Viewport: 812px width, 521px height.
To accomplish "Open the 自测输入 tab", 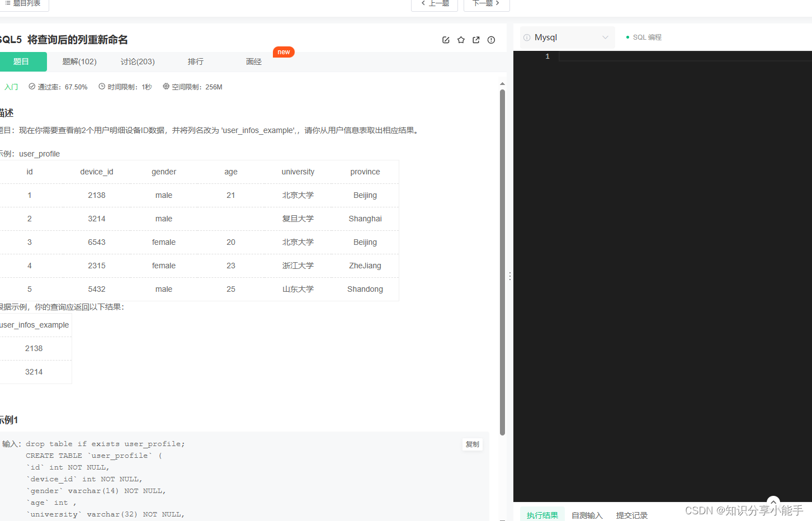I will click(587, 515).
